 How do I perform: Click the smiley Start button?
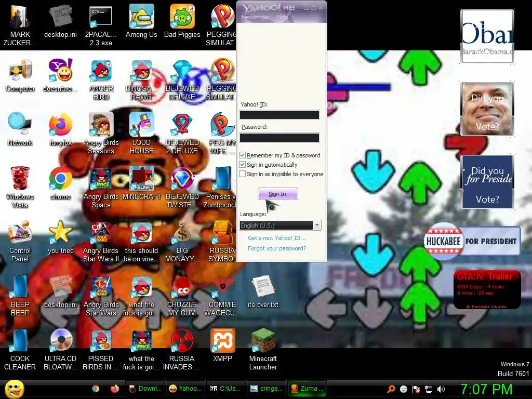[14, 389]
